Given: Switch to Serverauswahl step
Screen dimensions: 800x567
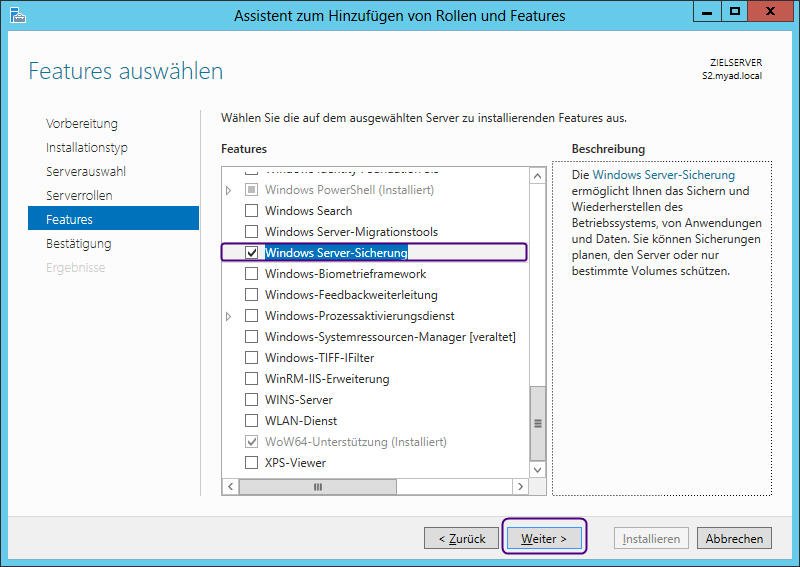Looking at the screenshot, I should [86, 171].
